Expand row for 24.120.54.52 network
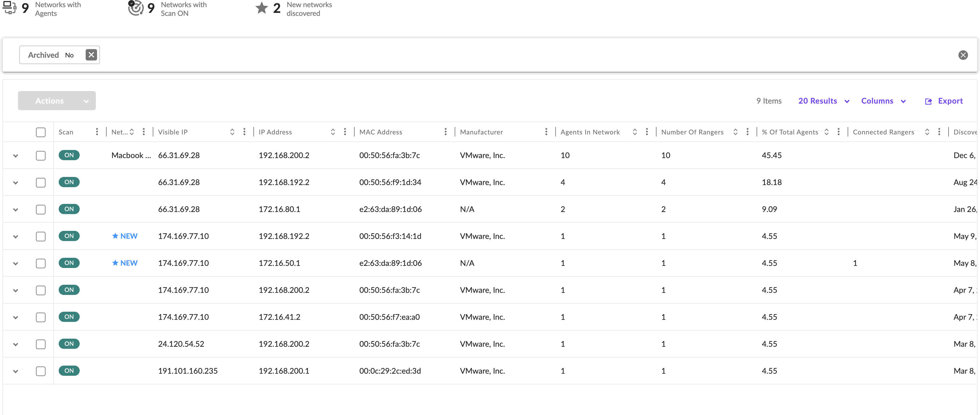 tap(16, 344)
